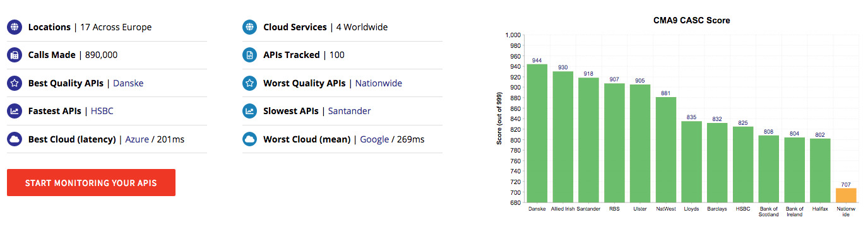
Task: Open the Nationwide link under Worst Quality APIs
Action: coord(379,83)
